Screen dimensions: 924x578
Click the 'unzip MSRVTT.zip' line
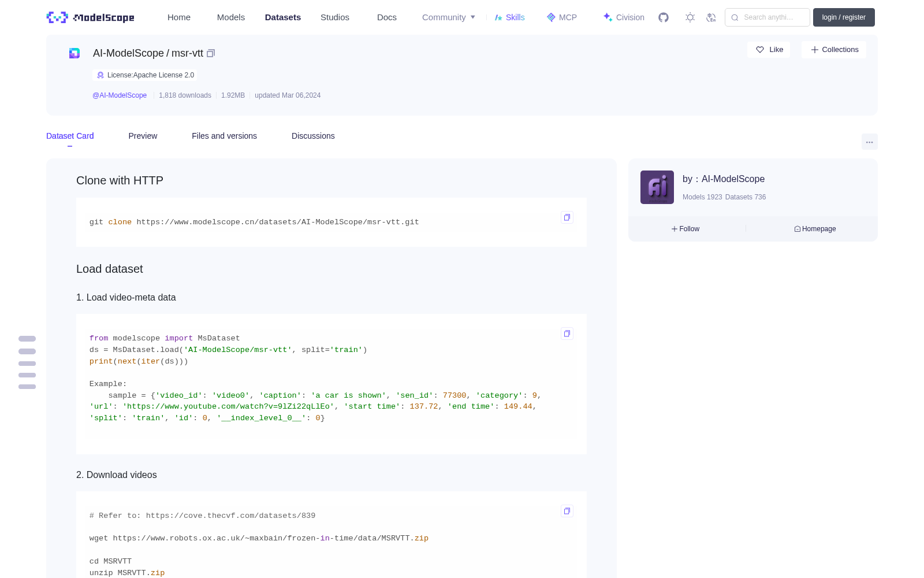[x=127, y=573]
